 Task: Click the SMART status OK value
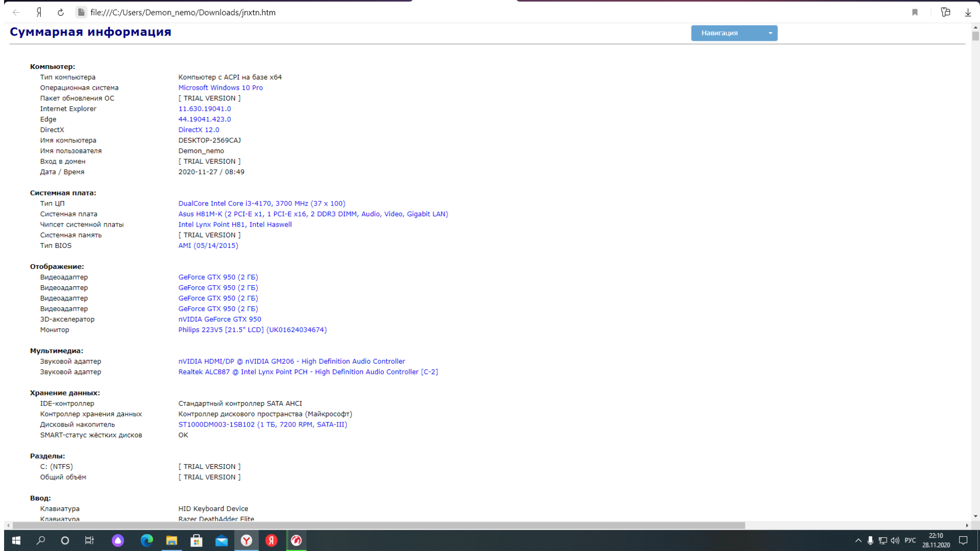[183, 435]
